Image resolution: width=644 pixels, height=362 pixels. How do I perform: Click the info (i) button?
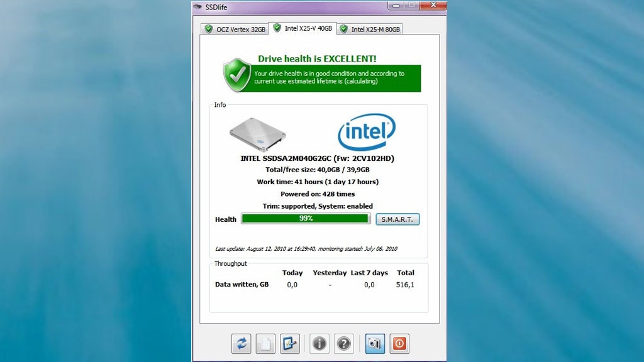tap(319, 344)
